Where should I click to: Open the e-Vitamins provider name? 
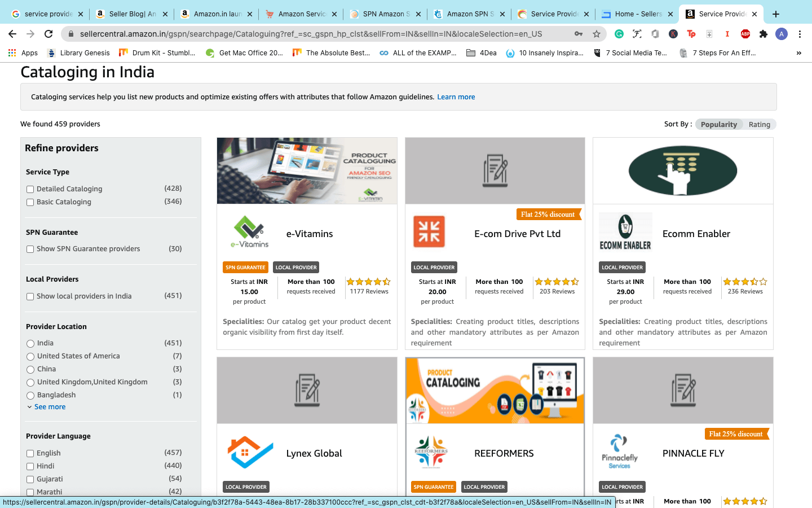tap(310, 234)
